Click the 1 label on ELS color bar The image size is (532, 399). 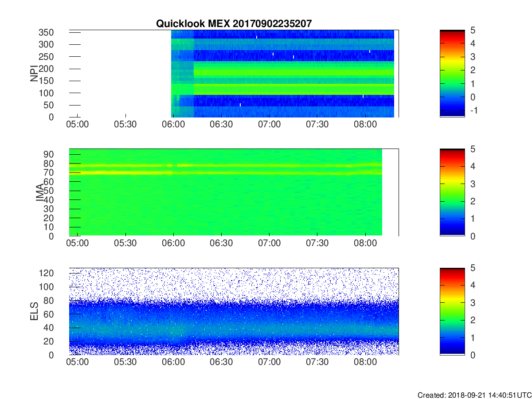point(473,337)
